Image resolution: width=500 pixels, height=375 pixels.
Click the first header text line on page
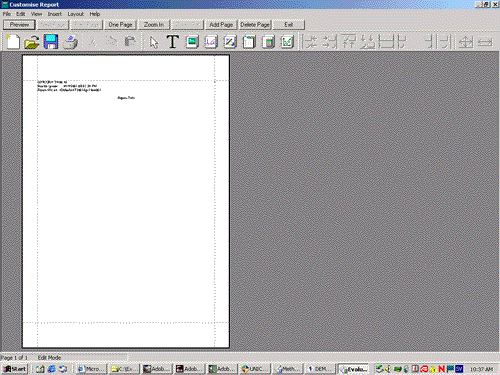[x=52, y=82]
